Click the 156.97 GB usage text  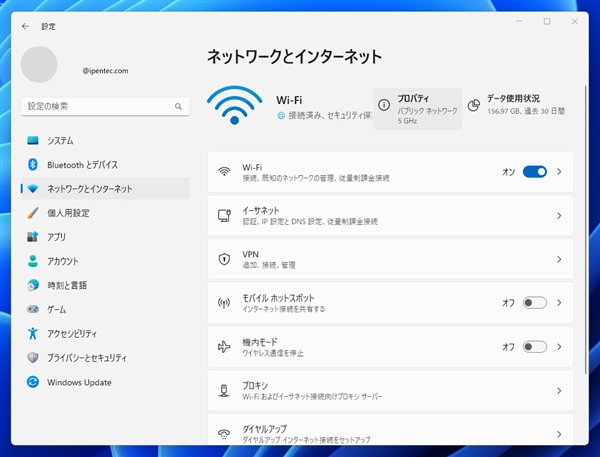526,111
